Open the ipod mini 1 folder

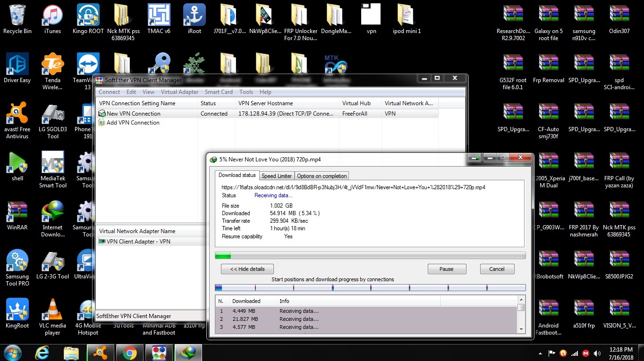407,19
